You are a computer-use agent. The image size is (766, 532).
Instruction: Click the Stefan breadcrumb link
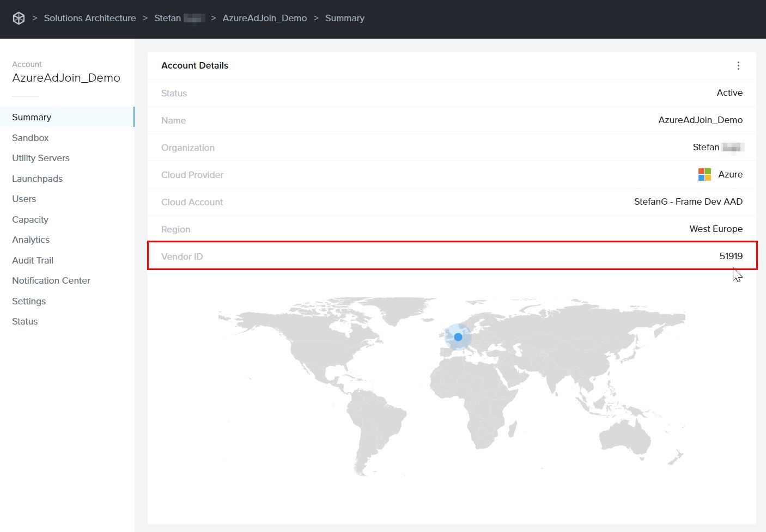tap(168, 19)
